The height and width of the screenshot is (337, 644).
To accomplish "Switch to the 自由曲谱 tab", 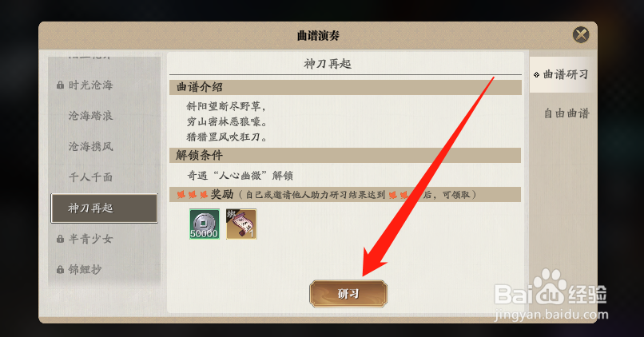I will 566,113.
